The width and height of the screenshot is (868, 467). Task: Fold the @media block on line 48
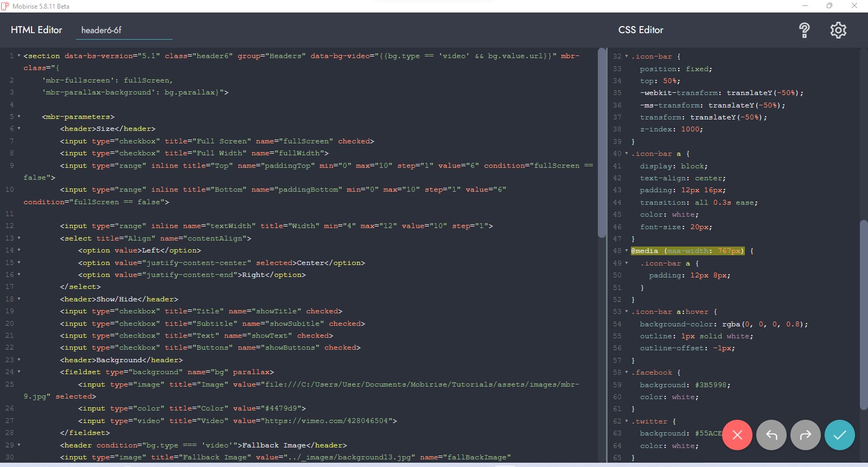click(627, 251)
